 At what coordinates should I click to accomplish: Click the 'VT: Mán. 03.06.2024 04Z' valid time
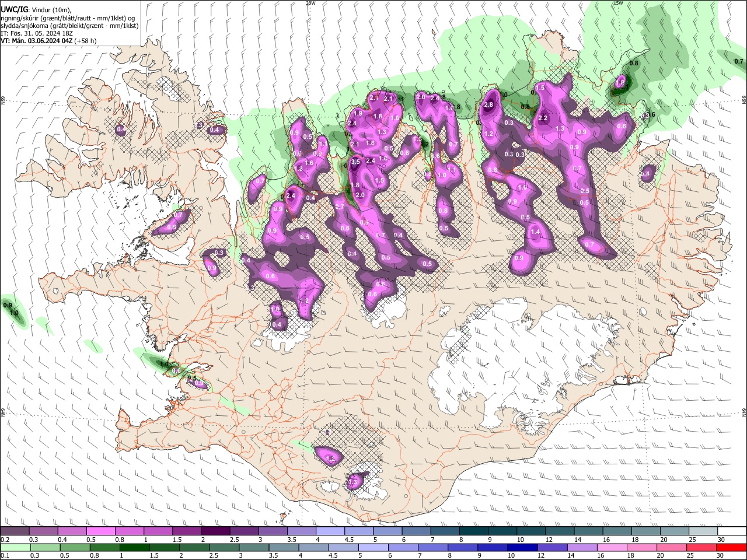[36, 41]
